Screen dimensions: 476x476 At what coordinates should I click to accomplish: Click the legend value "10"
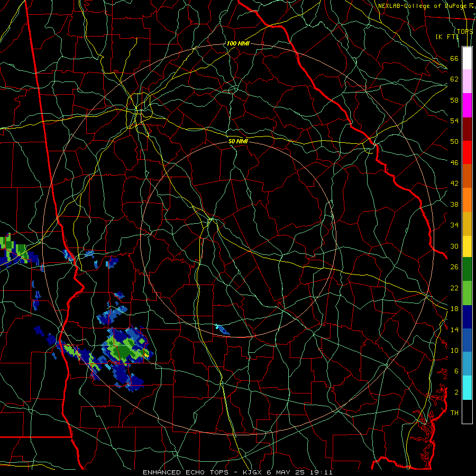pos(454,350)
